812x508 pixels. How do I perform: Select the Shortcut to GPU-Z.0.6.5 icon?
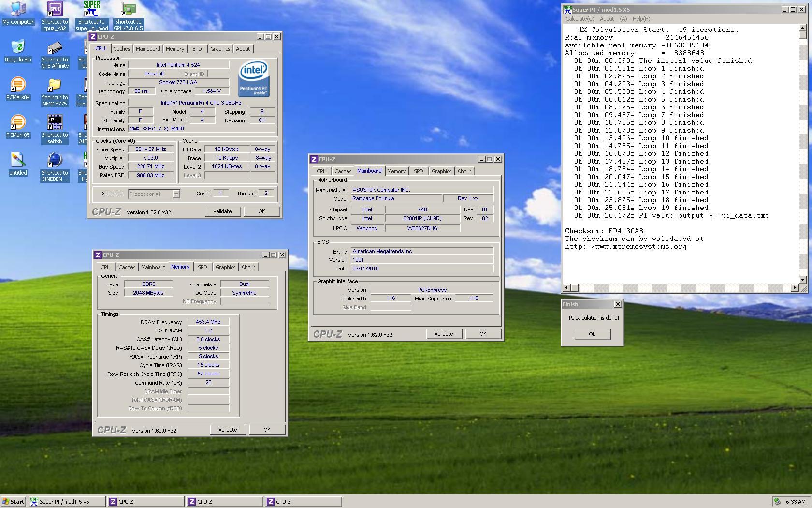[x=128, y=16]
